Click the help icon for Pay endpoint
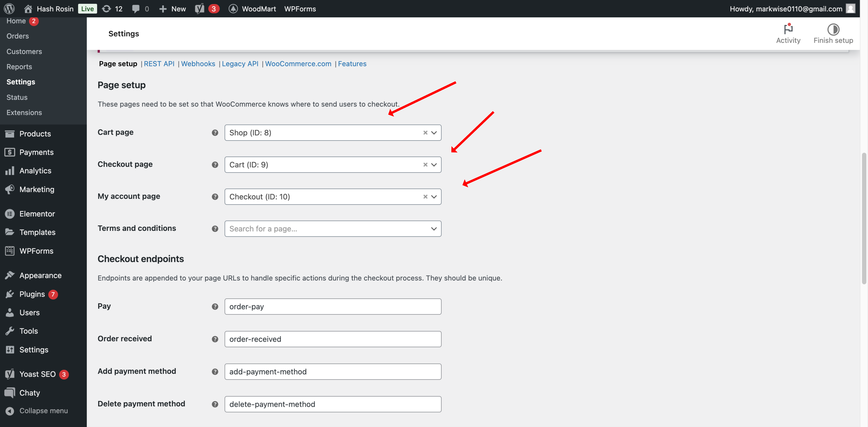The width and height of the screenshot is (868, 427). point(215,307)
